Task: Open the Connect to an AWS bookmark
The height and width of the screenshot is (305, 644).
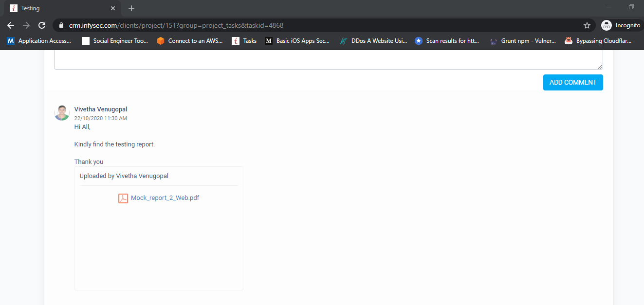Action: click(x=190, y=41)
